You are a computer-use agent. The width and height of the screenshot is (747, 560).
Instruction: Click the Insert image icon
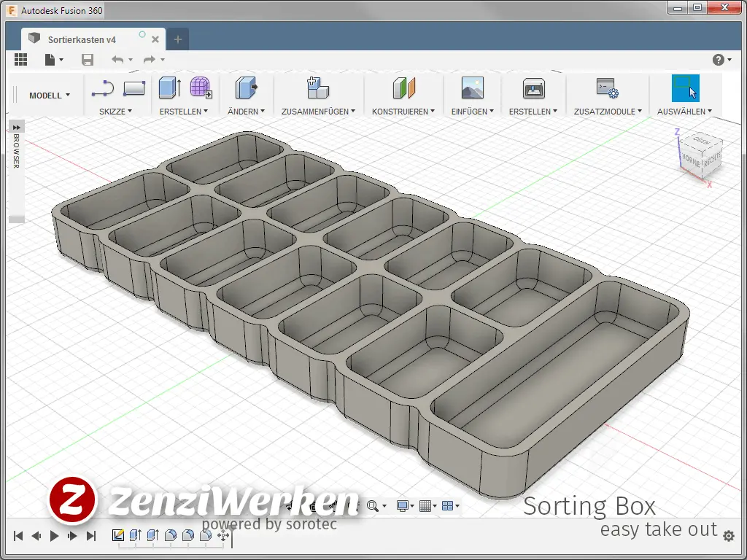click(x=473, y=87)
